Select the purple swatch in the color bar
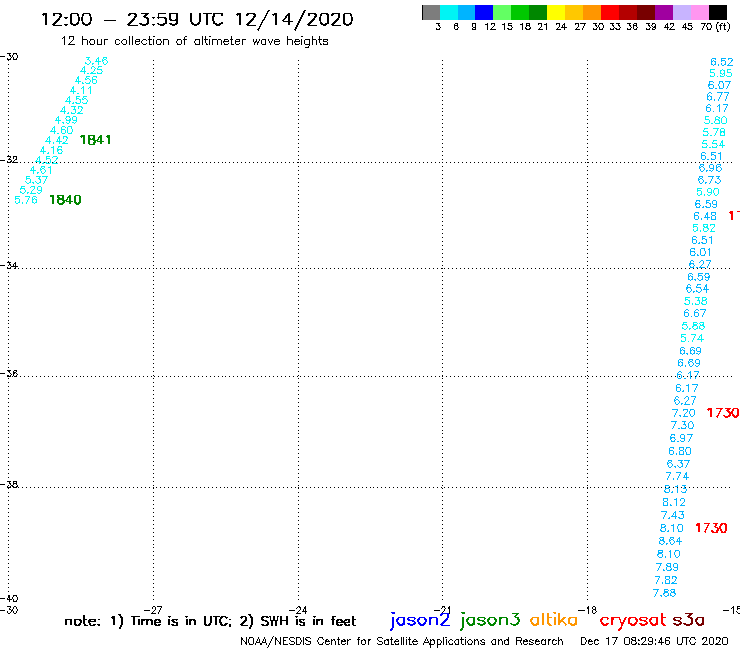 [x=664, y=12]
